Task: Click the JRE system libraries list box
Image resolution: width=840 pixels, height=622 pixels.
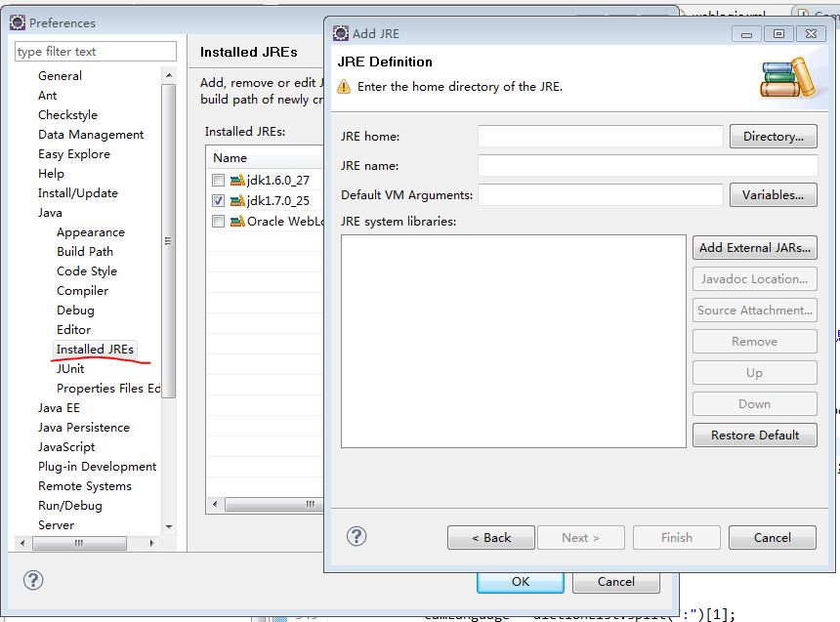Action: coord(513,341)
